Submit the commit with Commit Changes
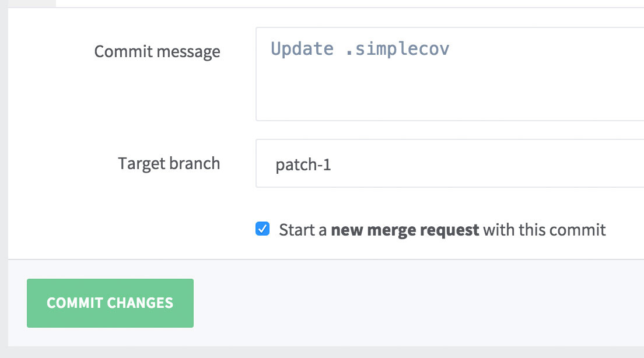The image size is (644, 358). pyautogui.click(x=110, y=303)
